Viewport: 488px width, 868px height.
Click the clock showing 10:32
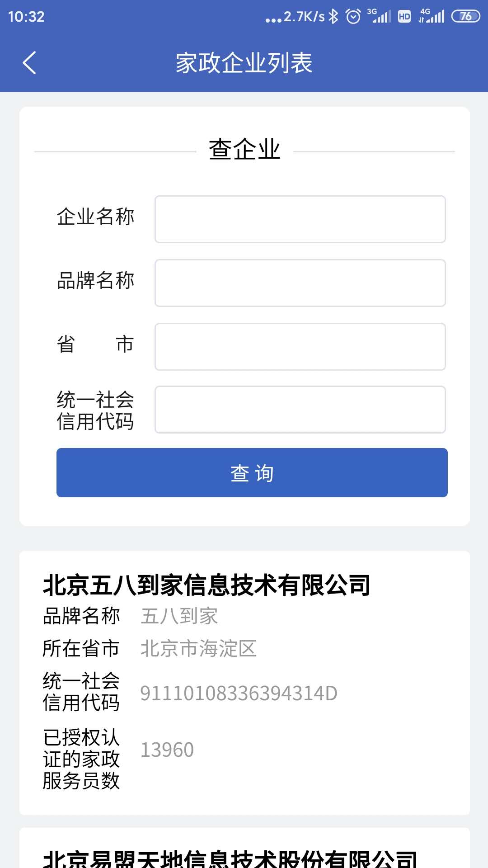pos(25,17)
